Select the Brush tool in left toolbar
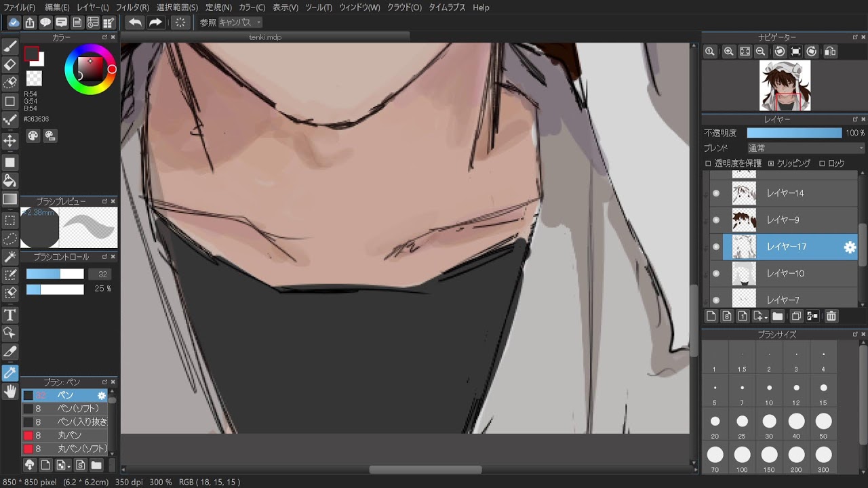The height and width of the screenshot is (488, 868). point(10,46)
